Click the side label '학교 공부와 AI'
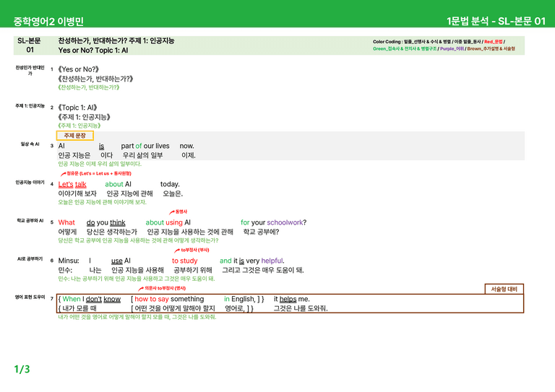 coord(30,221)
